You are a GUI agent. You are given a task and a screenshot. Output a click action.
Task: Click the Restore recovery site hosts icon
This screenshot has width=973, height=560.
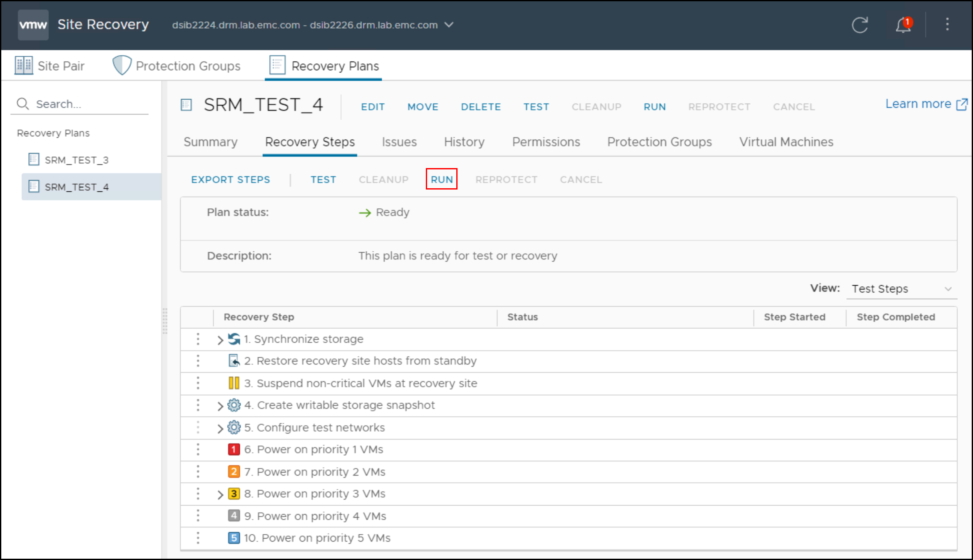pyautogui.click(x=234, y=361)
